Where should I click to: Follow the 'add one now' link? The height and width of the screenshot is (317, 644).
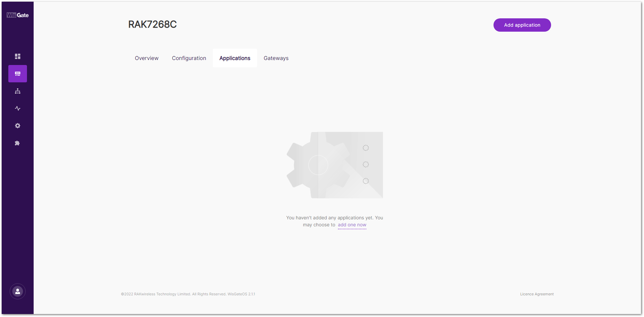(x=352, y=225)
